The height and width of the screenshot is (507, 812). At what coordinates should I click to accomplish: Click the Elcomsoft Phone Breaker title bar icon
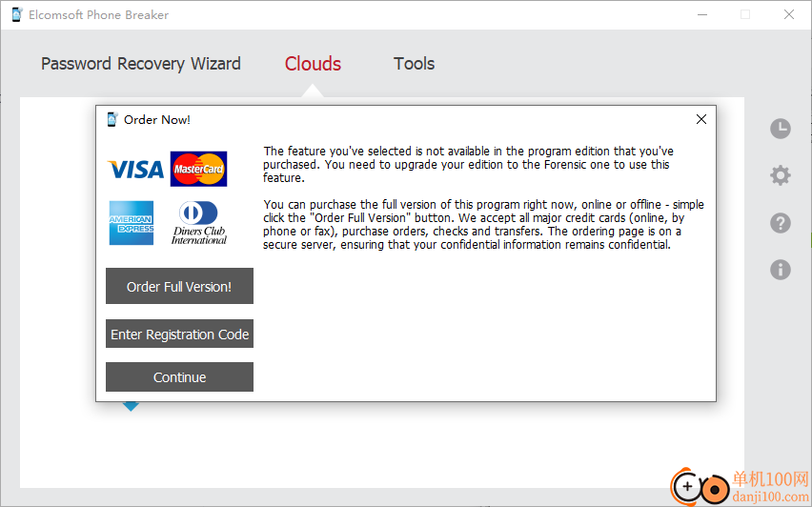16,14
